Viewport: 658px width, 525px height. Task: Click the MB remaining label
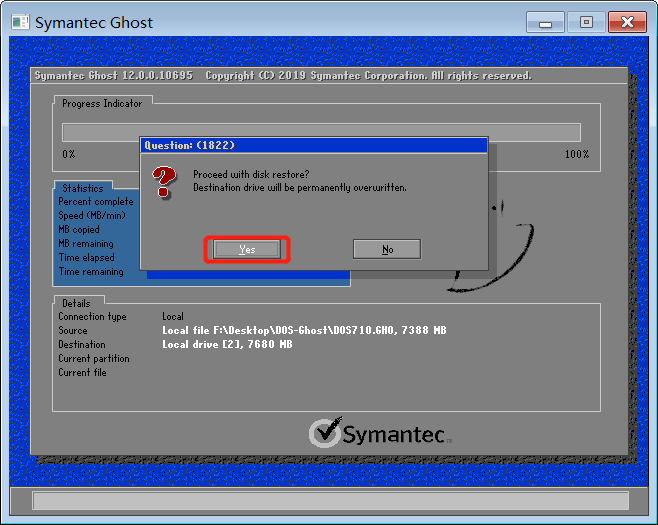click(86, 243)
